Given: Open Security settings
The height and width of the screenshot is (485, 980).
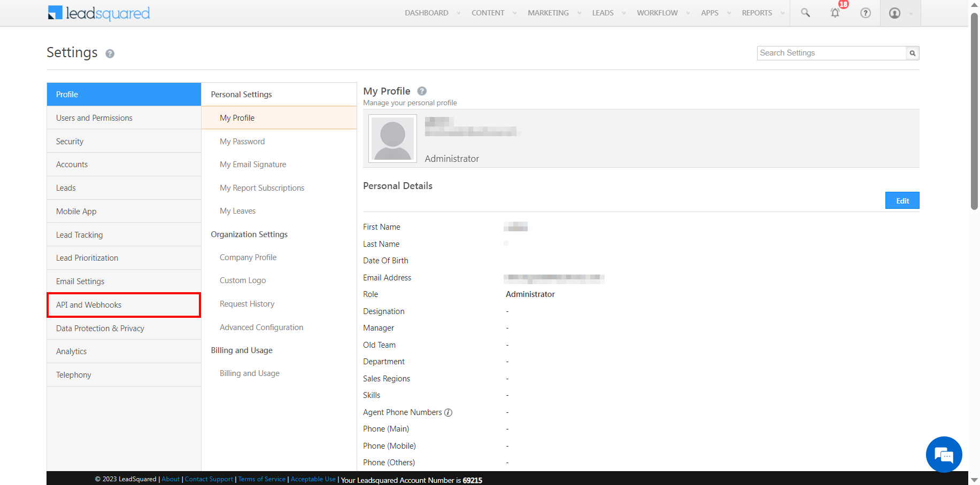Looking at the screenshot, I should pyautogui.click(x=124, y=142).
